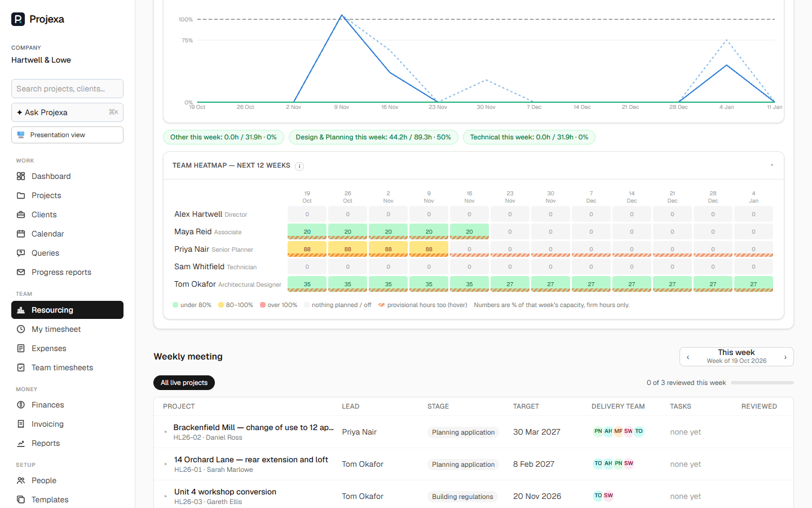Go to next week in Weekly meeting
This screenshot has height=508, width=812.
785,357
